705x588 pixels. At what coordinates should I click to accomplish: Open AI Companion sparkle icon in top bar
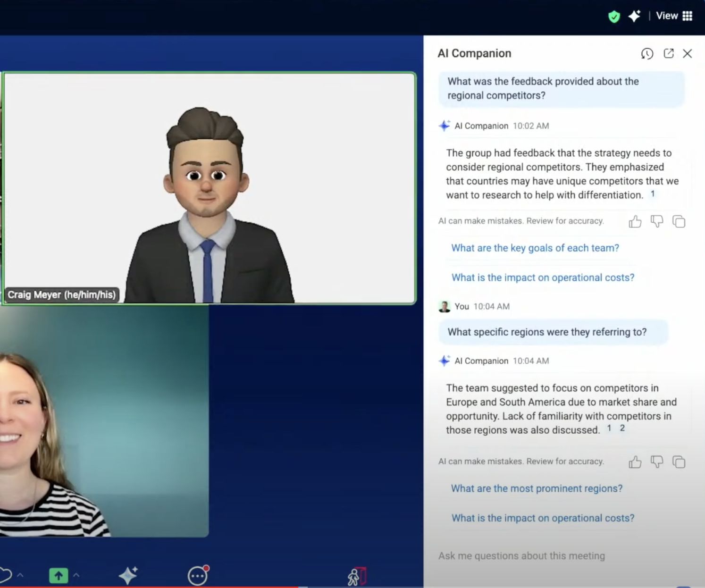pos(634,16)
